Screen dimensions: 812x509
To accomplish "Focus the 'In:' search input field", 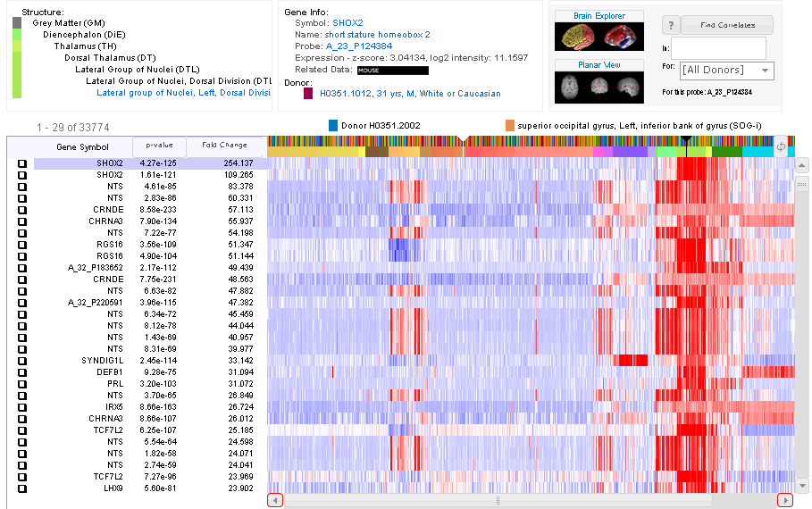I will (x=718, y=48).
